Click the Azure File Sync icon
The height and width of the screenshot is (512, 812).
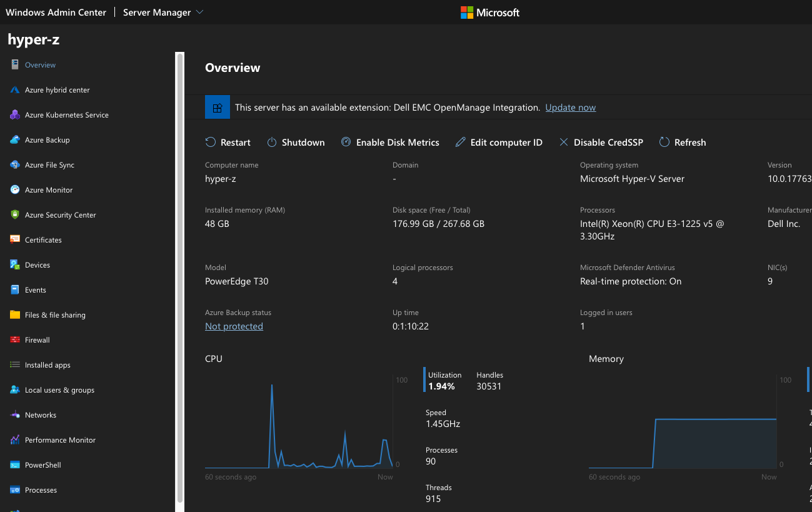tap(15, 164)
